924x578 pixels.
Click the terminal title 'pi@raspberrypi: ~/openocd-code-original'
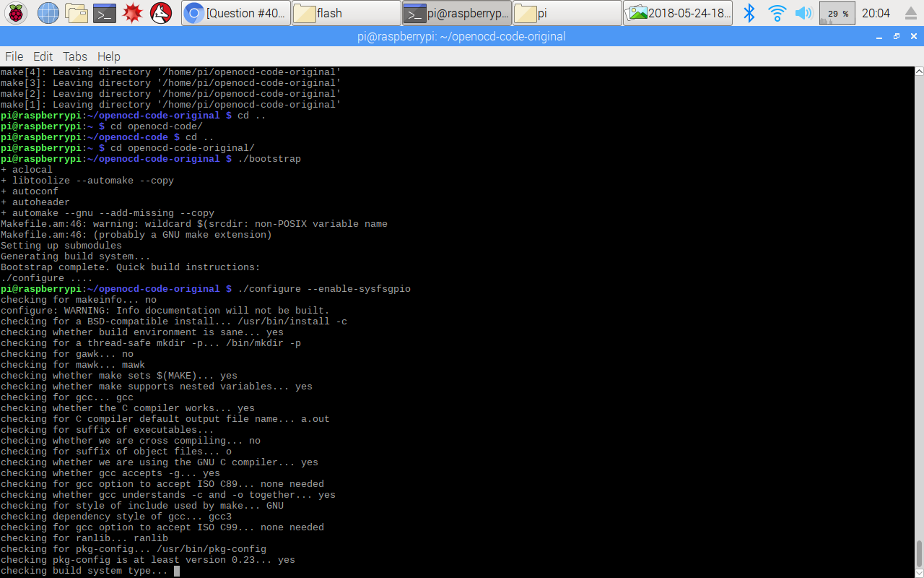click(x=461, y=36)
